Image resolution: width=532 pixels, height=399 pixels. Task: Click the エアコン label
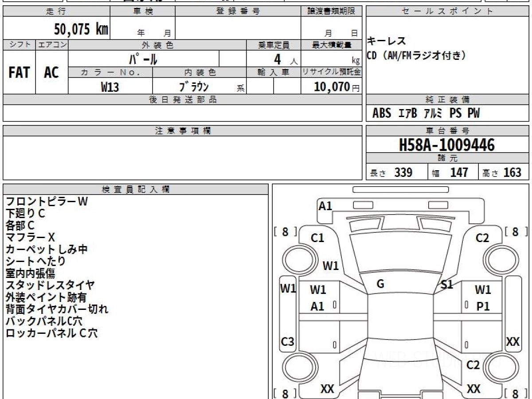pos(52,45)
